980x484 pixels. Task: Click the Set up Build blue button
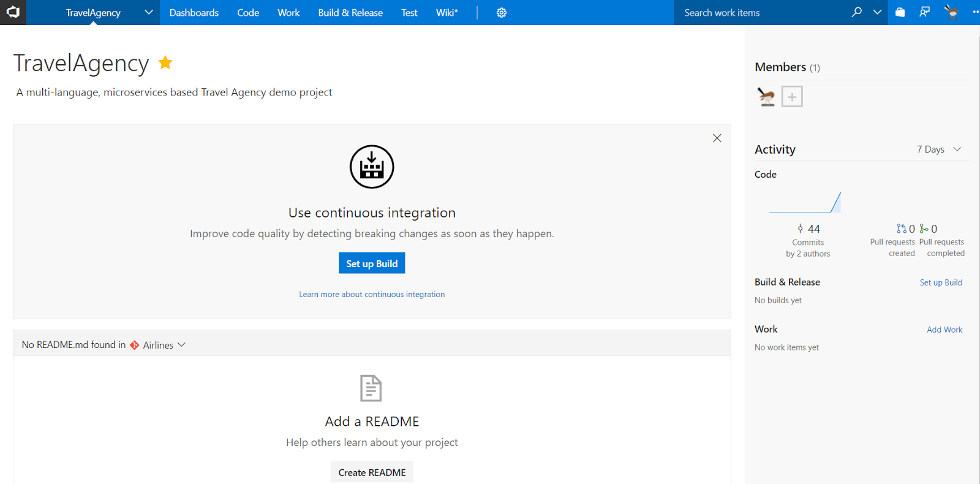(372, 263)
